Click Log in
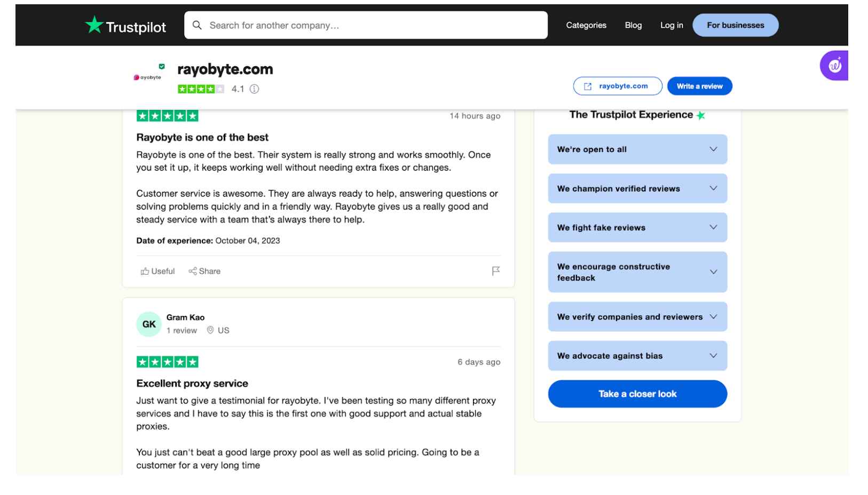 (672, 25)
